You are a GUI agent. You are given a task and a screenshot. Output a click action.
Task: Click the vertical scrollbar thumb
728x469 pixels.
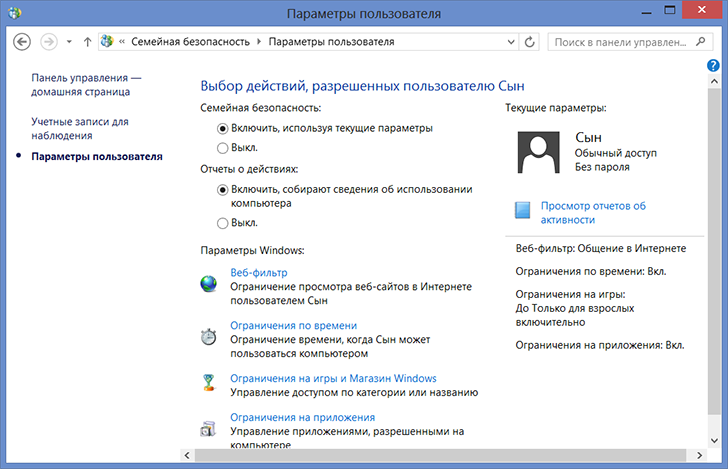(714, 251)
